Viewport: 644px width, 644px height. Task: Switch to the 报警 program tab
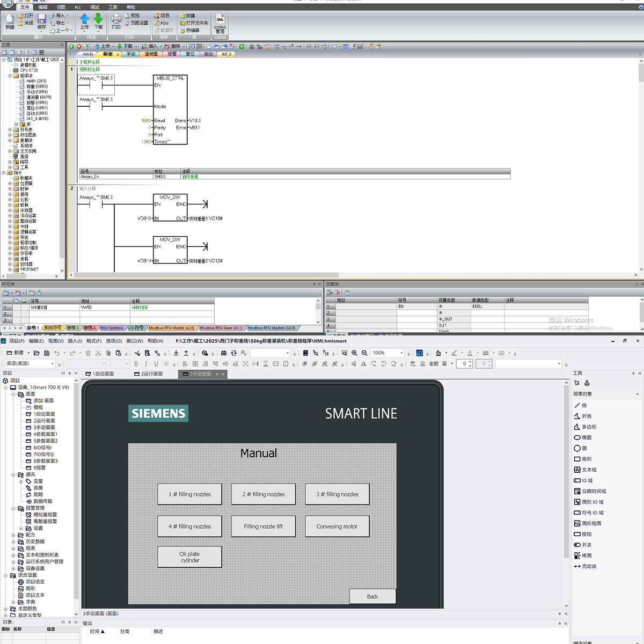pos(172,54)
